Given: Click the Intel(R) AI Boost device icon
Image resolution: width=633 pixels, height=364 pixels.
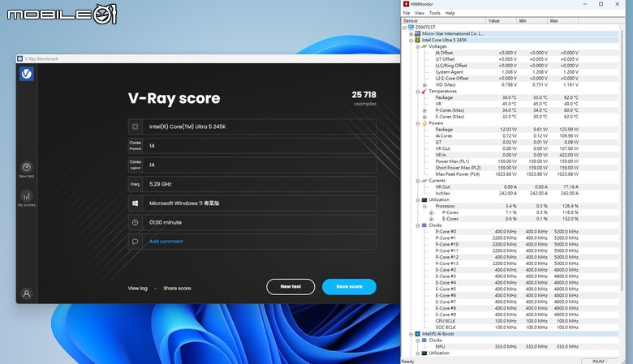Looking at the screenshot, I should click(417, 334).
